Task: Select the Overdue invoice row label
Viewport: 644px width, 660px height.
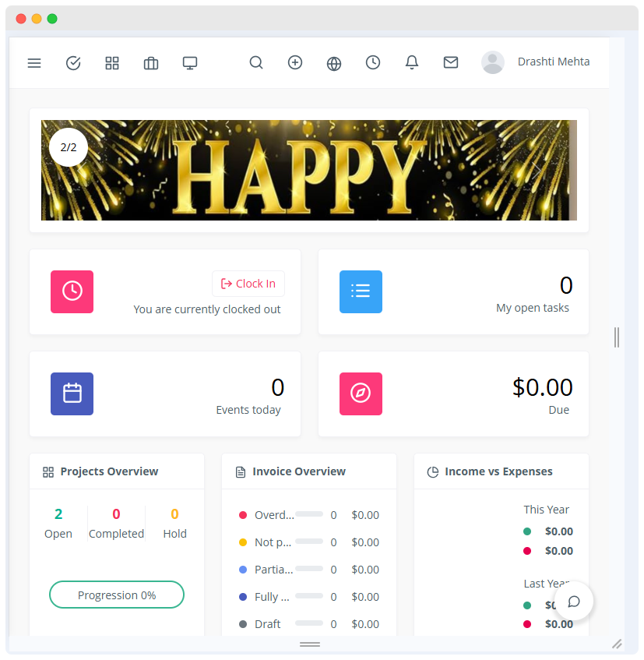Action: [x=274, y=515]
